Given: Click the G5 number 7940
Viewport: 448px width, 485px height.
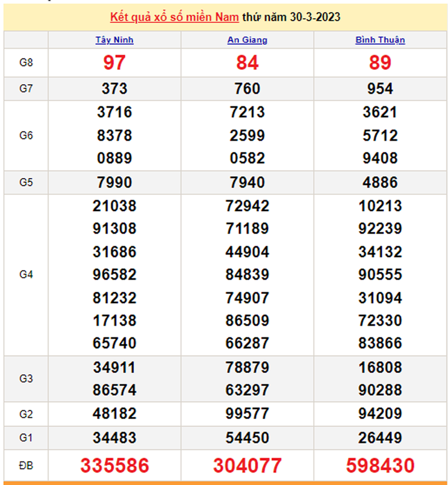Looking at the screenshot, I should [247, 182].
